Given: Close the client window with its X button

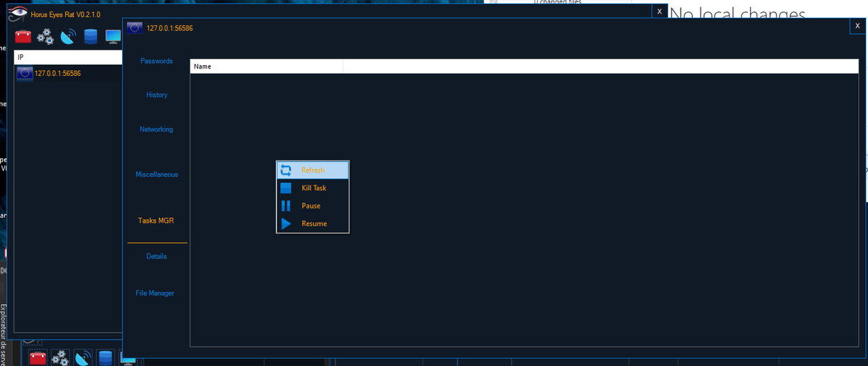Looking at the screenshot, I should 858,25.
